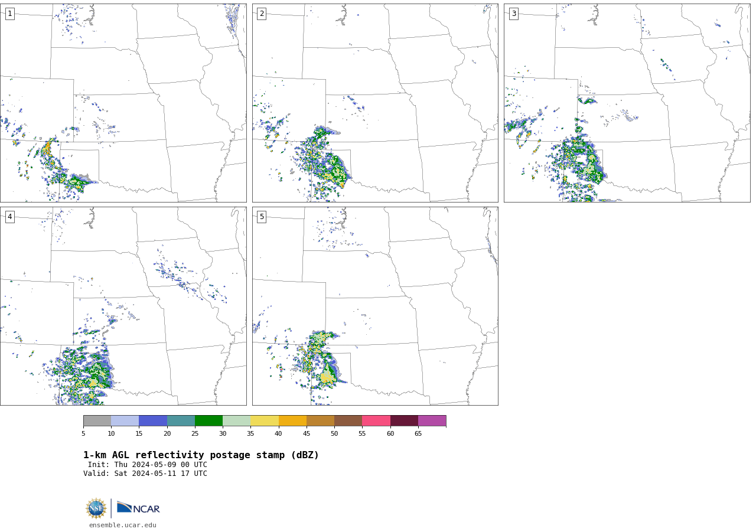Image resolution: width=756 pixels, height=532 pixels.
Task: Select the purple 65+ dBZ swatch
Action: pos(432,421)
